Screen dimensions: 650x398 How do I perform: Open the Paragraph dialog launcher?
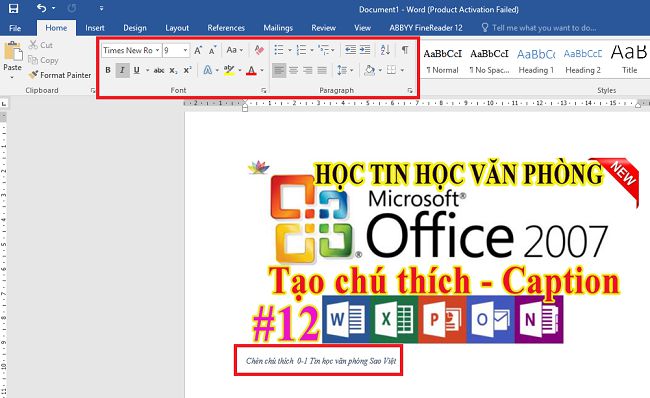click(x=410, y=90)
